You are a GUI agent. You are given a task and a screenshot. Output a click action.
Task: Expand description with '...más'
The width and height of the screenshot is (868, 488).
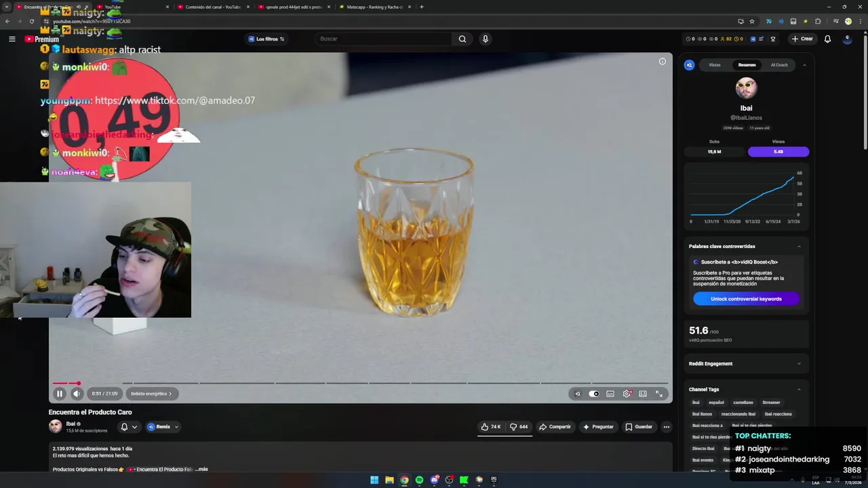click(x=201, y=469)
